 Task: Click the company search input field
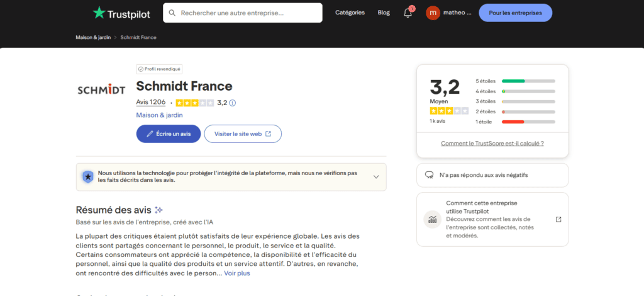coord(248,13)
